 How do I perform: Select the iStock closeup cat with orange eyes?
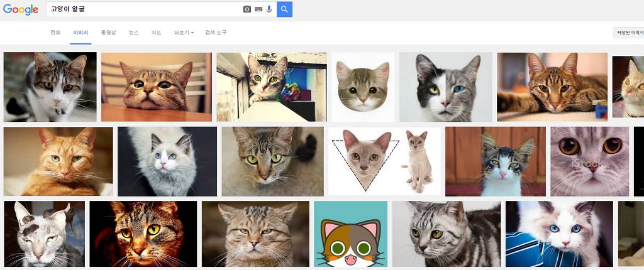pos(589,161)
